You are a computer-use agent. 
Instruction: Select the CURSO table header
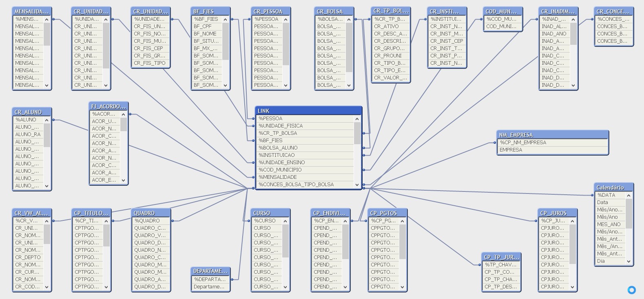pyautogui.click(x=271, y=213)
